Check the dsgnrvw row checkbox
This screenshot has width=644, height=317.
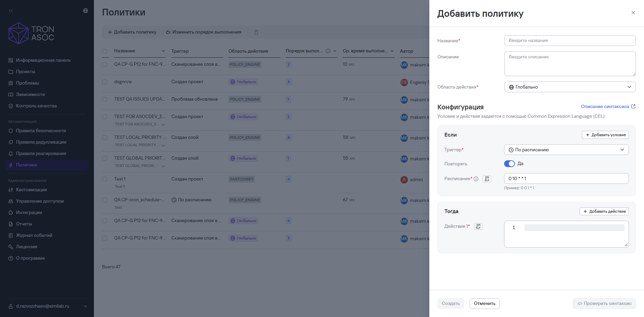(x=105, y=82)
